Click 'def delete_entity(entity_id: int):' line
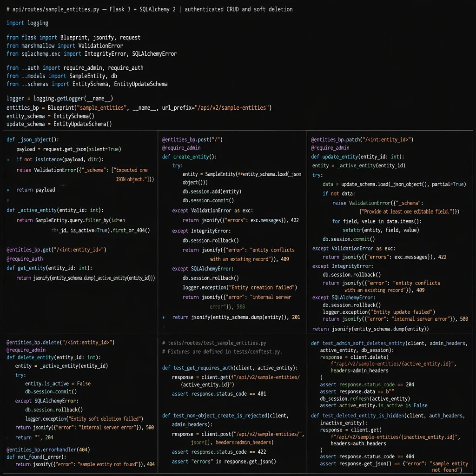This screenshot has height=476, width=476. point(54,357)
